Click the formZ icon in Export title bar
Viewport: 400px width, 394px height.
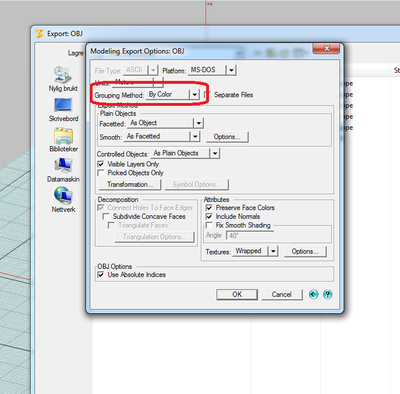click(40, 34)
